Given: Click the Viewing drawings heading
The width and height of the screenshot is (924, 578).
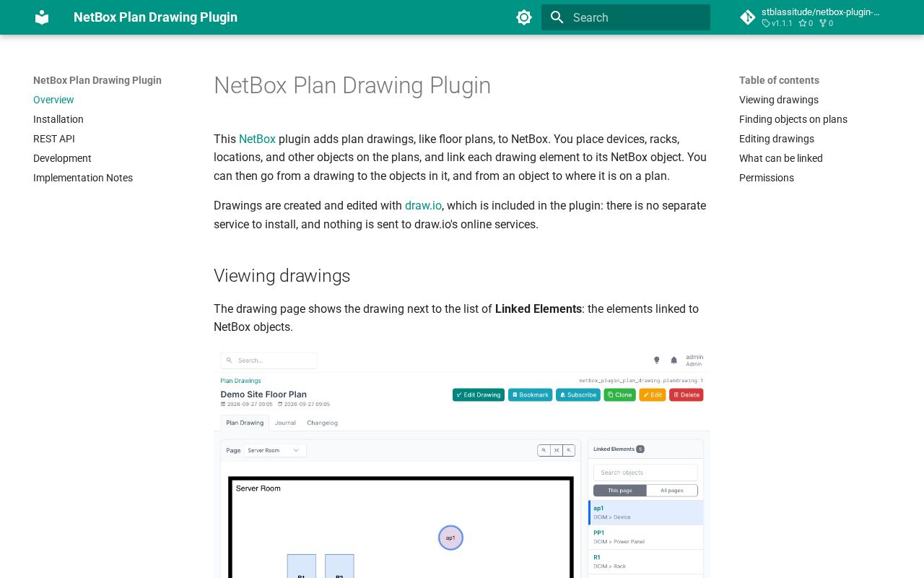Looking at the screenshot, I should 282,275.
